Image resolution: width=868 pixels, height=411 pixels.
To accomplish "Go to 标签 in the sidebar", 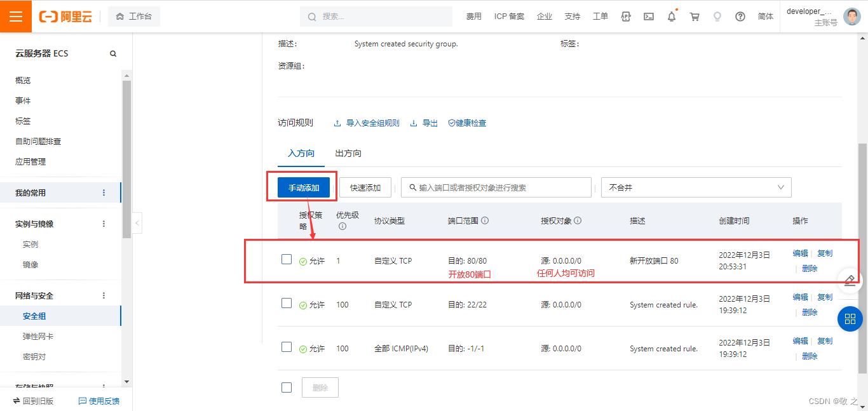I will click(23, 121).
